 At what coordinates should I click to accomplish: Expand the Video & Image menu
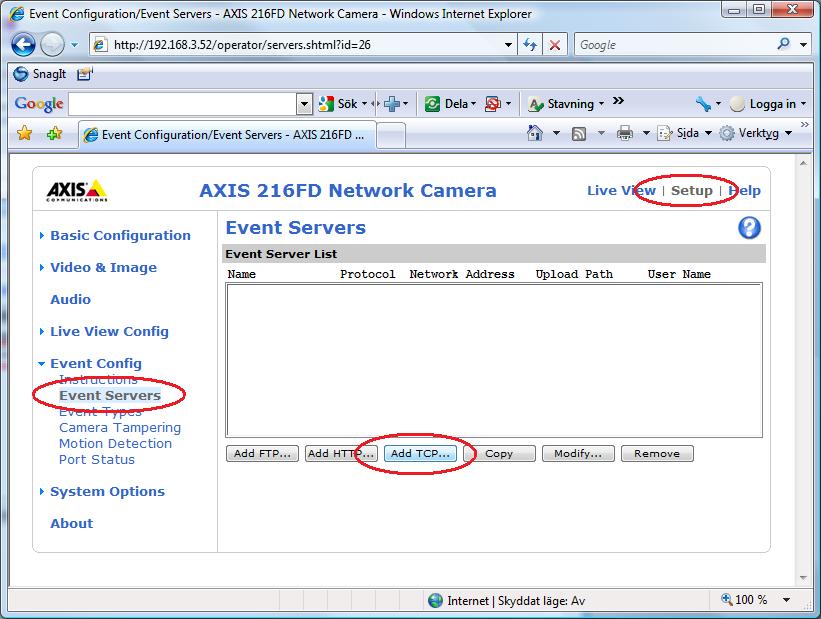pos(103,268)
